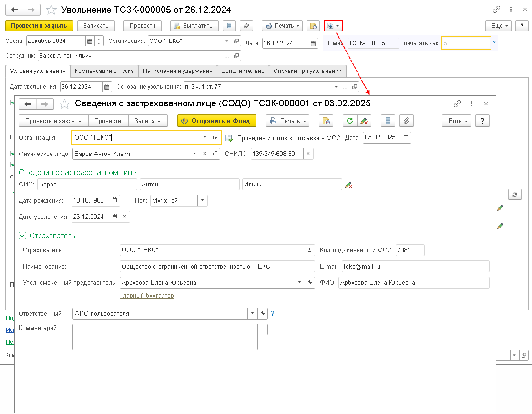Click E-mail field teks@mail.ru
Viewport: 532px width, 414px height.
[416, 267]
